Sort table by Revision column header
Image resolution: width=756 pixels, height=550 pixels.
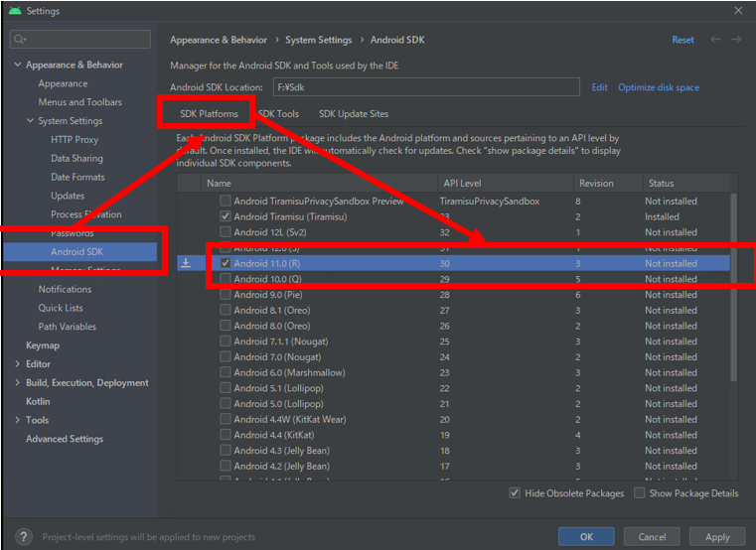[608, 184]
